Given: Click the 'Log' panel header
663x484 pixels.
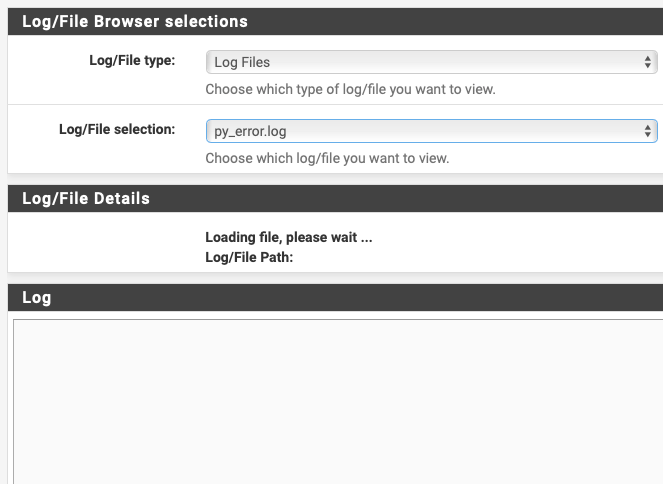Looking at the screenshot, I should point(37,297).
